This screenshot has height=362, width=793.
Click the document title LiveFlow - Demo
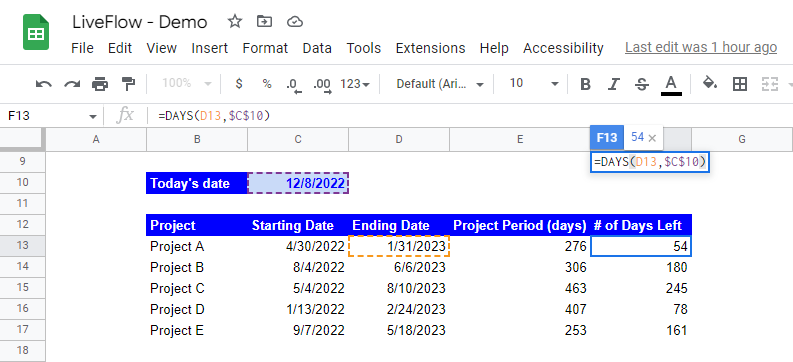140,22
